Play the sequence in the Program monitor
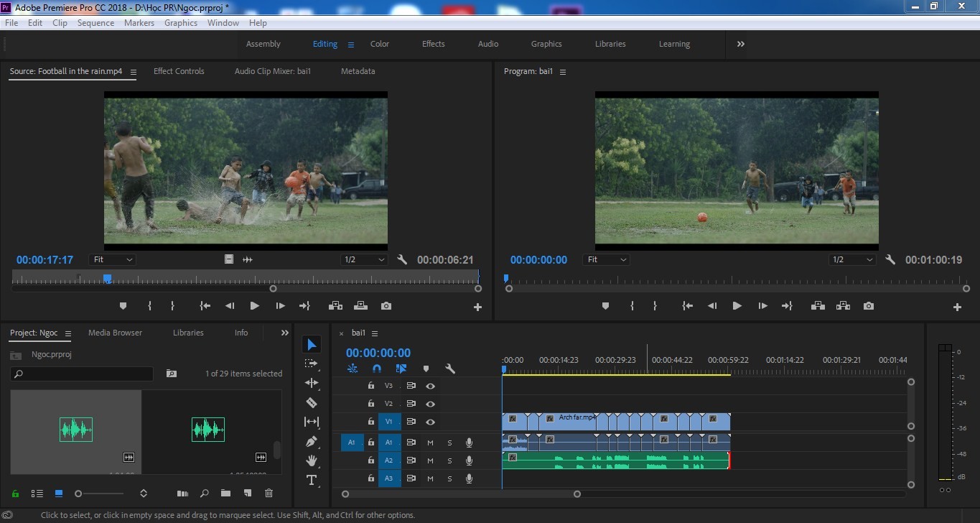This screenshot has height=523, width=980. [737, 306]
